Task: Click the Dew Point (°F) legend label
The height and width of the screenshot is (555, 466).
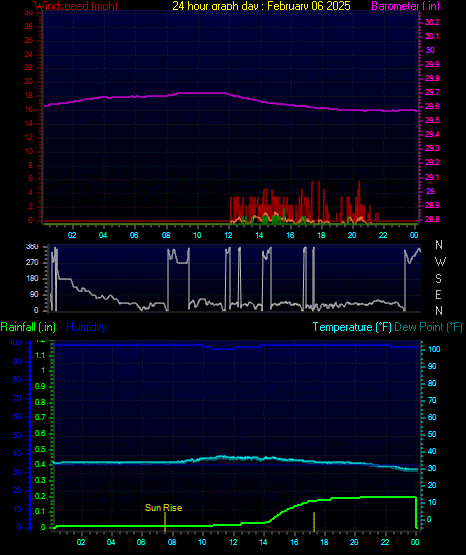Action: (x=428, y=327)
